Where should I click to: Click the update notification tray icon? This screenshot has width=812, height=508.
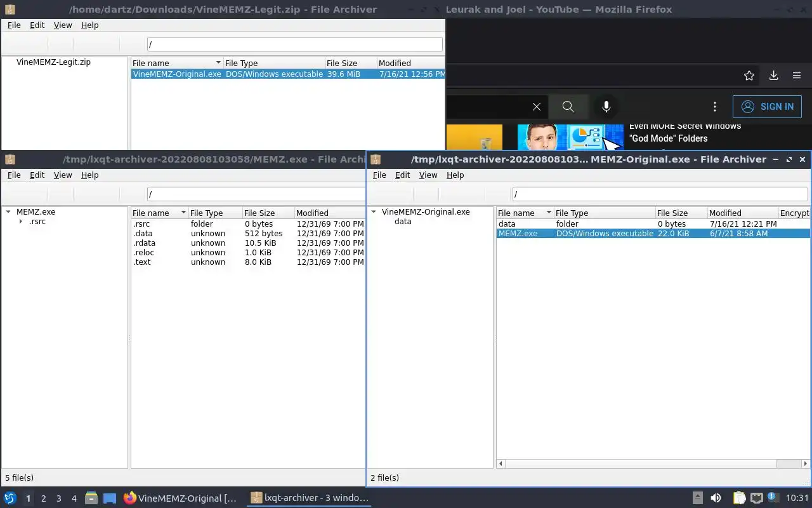coord(773,497)
